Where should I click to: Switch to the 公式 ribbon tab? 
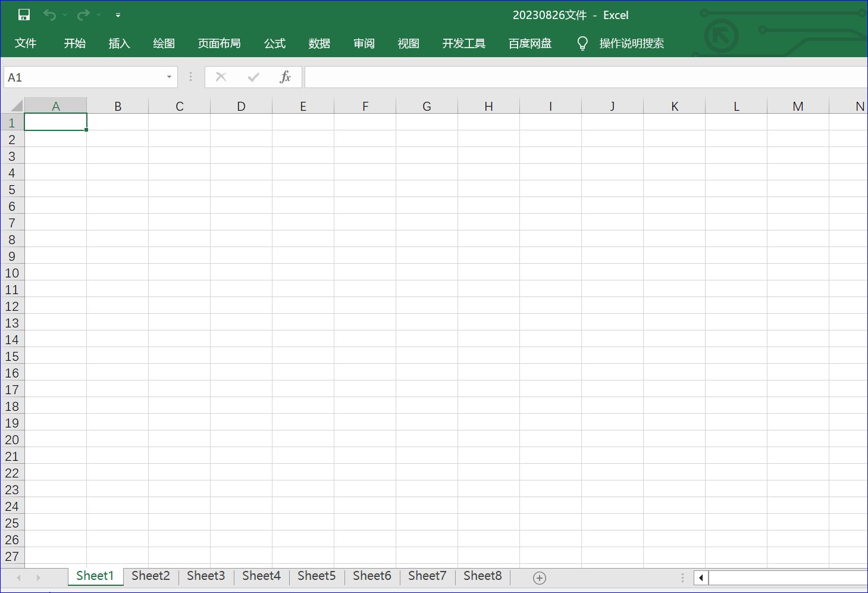[275, 43]
